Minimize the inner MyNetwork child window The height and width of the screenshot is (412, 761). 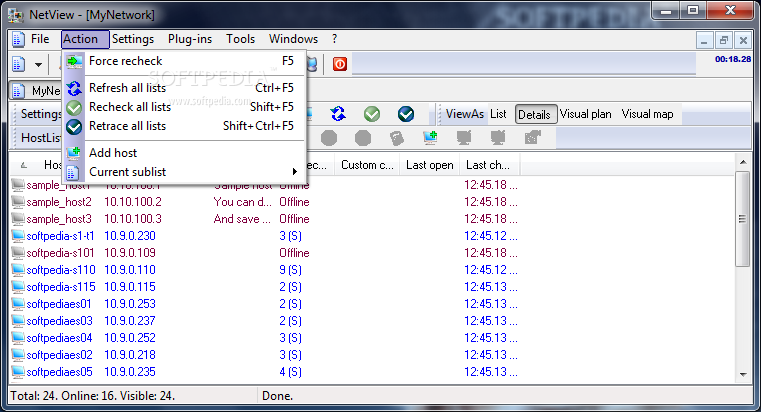(x=704, y=40)
